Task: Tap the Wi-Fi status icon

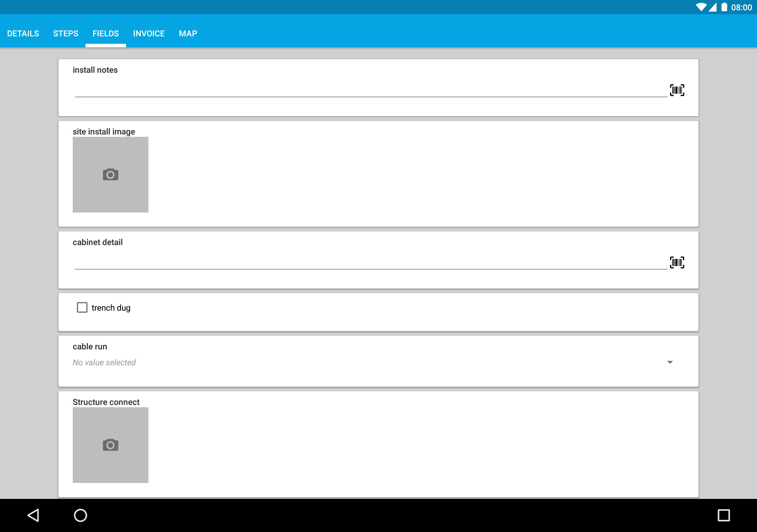Action: [x=701, y=7]
